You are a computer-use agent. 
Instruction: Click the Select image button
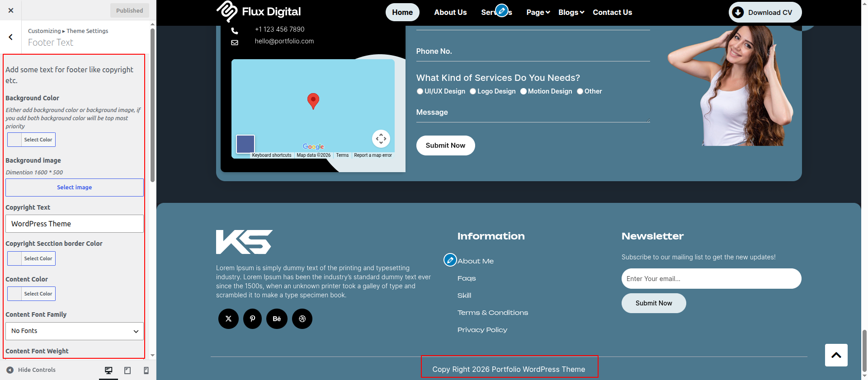(75, 188)
